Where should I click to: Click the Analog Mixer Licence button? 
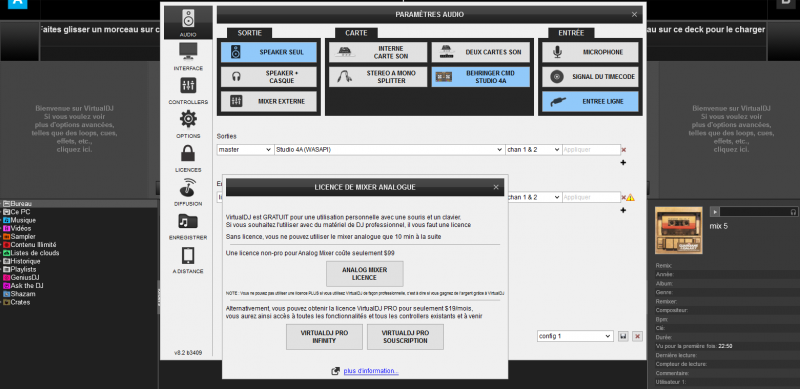365,274
